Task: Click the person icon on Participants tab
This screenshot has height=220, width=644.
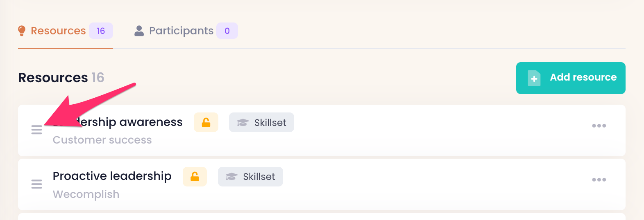Action: (139, 31)
